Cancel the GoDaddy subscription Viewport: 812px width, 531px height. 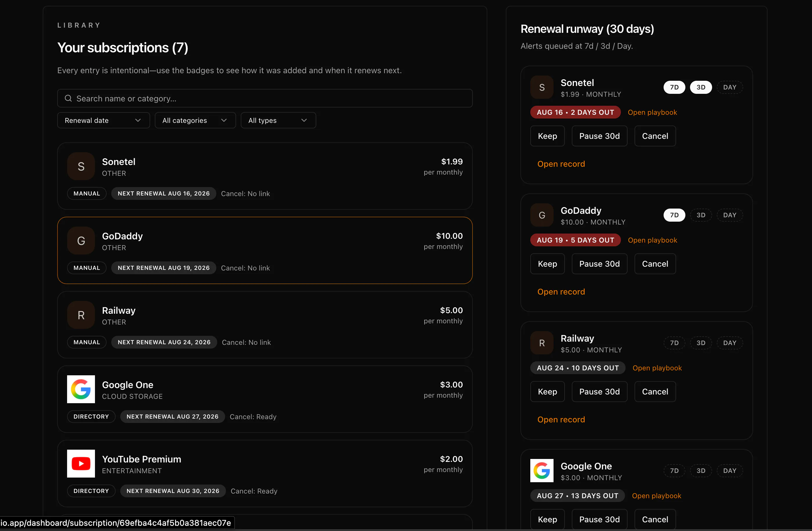click(655, 264)
